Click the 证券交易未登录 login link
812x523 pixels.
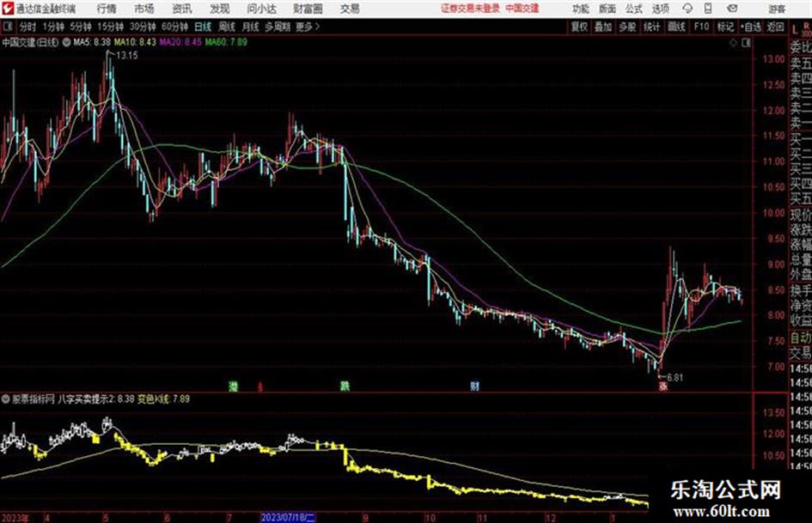tap(470, 9)
